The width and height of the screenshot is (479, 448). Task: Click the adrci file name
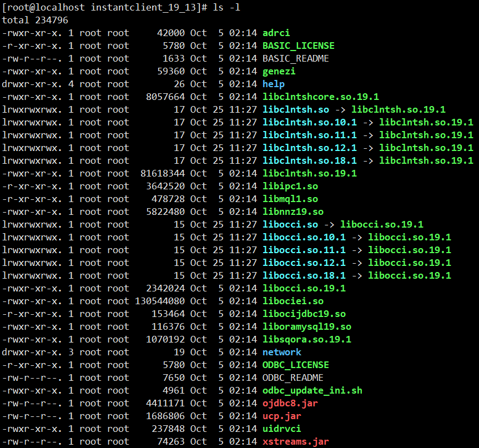[276, 33]
